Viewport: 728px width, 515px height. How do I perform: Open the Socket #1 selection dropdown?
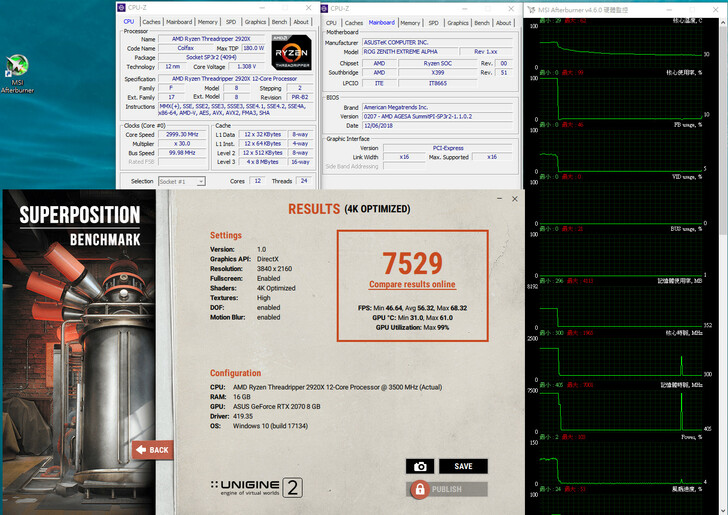point(181,181)
